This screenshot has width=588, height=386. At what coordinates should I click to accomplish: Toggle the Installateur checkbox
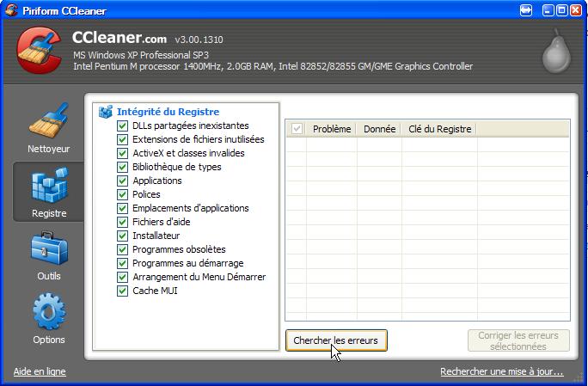[122, 236]
